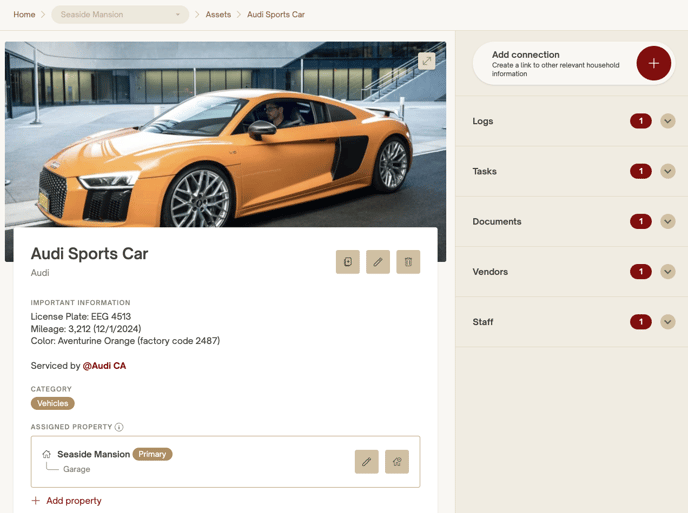Click the duplicate asset icon
Image resolution: width=688 pixels, height=513 pixels.
coord(348,262)
